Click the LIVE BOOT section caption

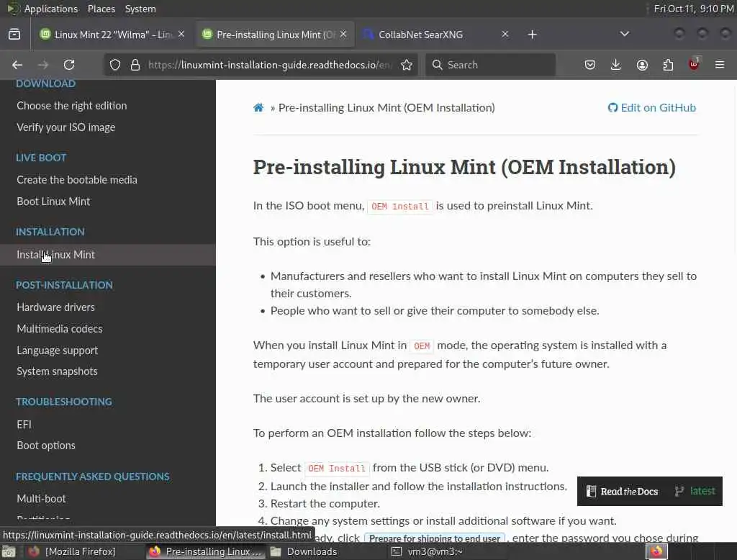pos(41,158)
